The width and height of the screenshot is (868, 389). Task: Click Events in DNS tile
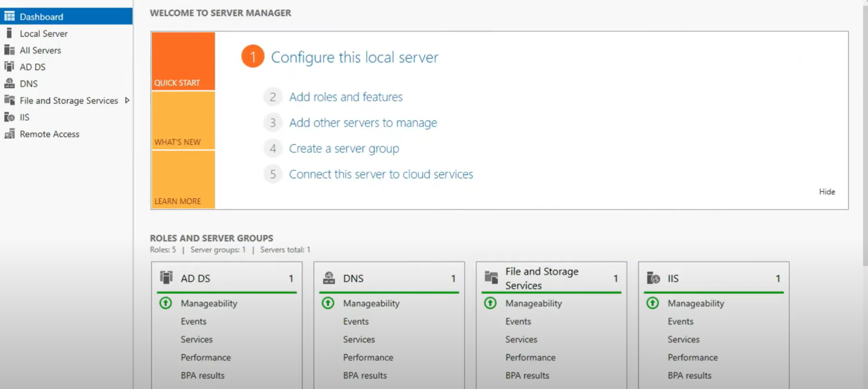tap(356, 321)
